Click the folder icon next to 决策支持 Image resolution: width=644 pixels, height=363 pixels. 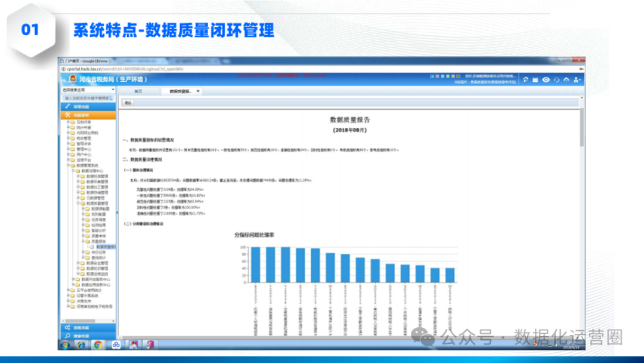click(73, 301)
